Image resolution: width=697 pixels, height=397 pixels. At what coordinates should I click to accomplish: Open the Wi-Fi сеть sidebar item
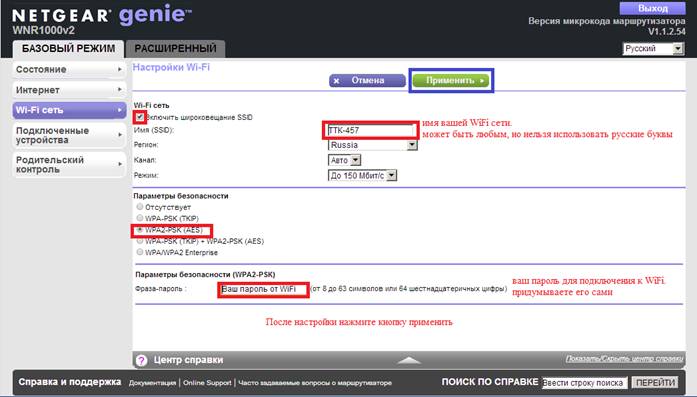(69, 110)
